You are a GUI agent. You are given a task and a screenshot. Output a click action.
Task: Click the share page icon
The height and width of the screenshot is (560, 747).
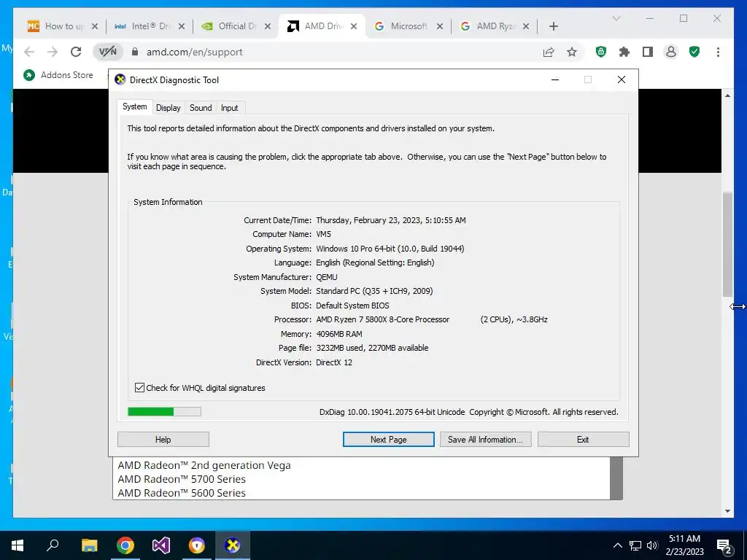click(x=549, y=52)
